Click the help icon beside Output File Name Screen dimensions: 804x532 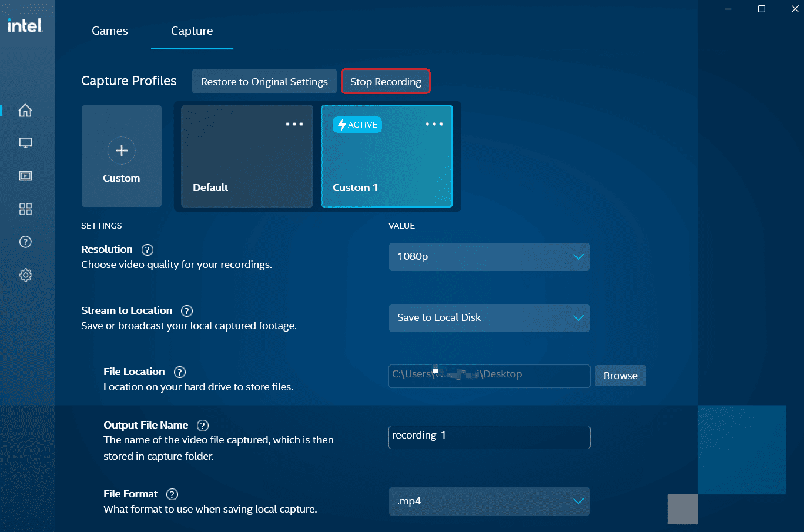tap(202, 425)
